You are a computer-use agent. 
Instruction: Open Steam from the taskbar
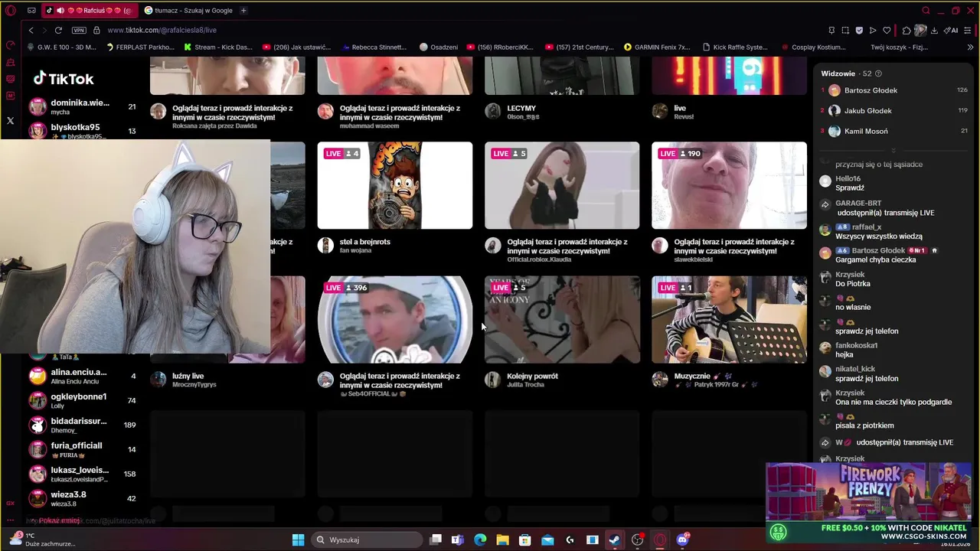(x=614, y=540)
